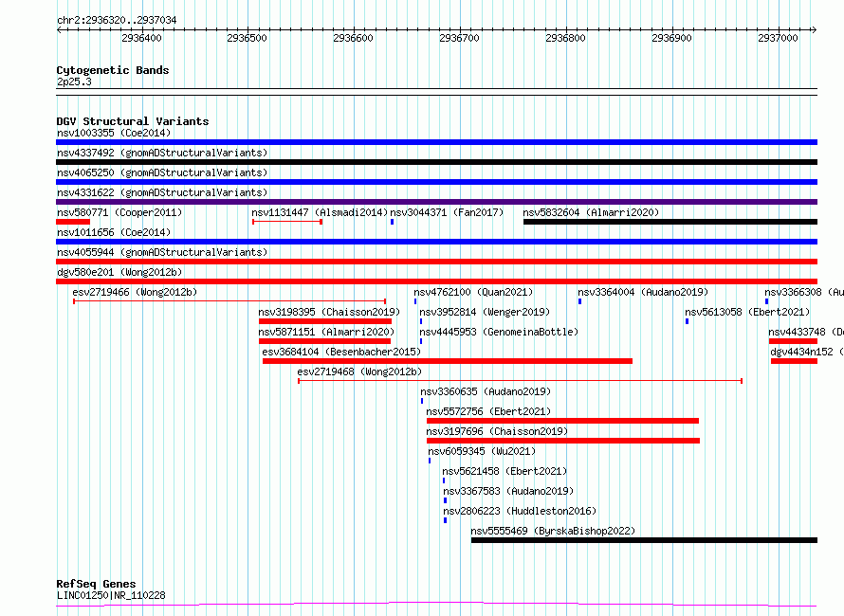This screenshot has height=616, width=844.
Task: Open the esv3684104 (Besenbacher2015) label
Action: pyautogui.click(x=341, y=352)
